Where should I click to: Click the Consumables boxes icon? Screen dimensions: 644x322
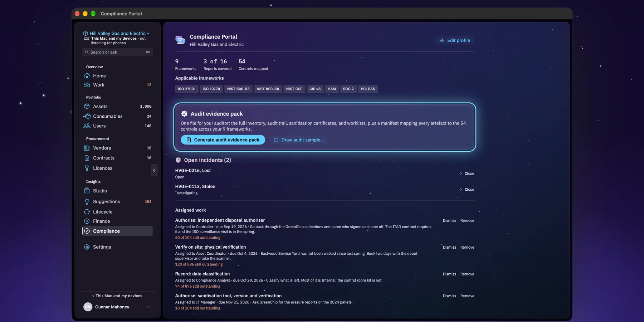tap(87, 116)
